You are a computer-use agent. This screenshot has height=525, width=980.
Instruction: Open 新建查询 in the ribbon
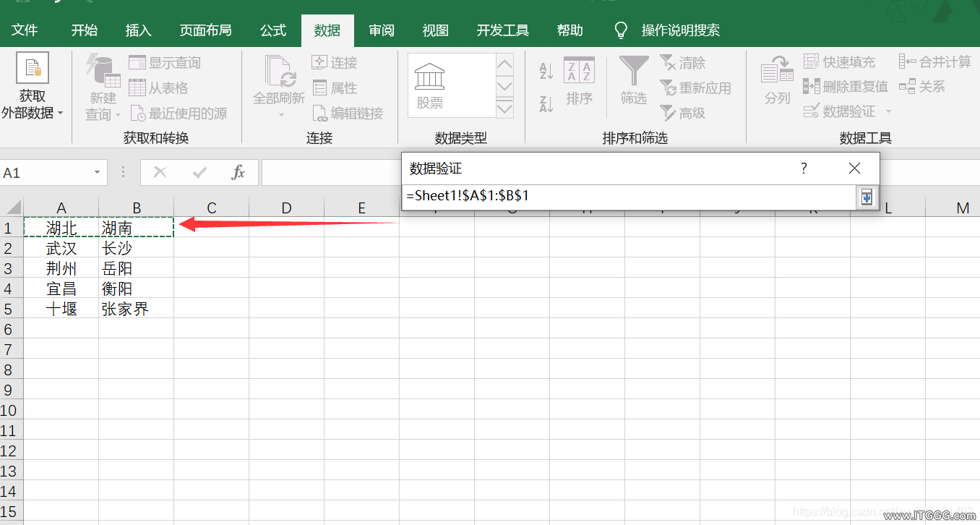tap(103, 88)
